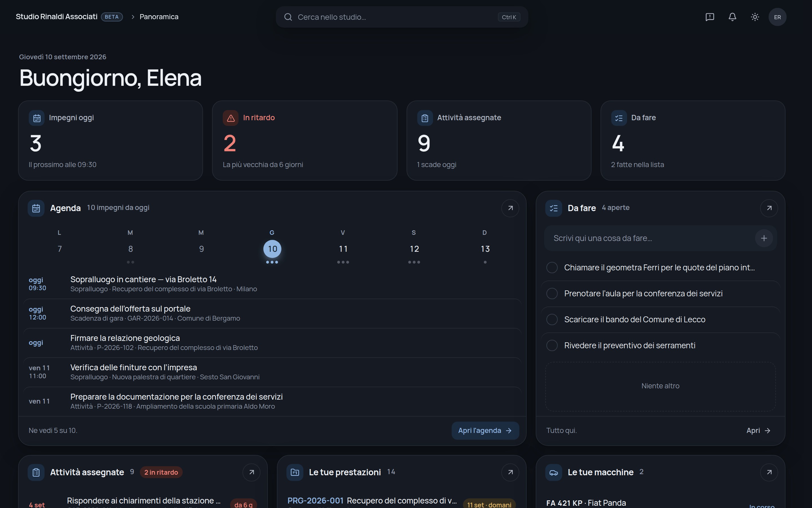The height and width of the screenshot is (508, 812).
Task: Check off Prenotare l'aula per la conferenza
Action: (x=552, y=294)
